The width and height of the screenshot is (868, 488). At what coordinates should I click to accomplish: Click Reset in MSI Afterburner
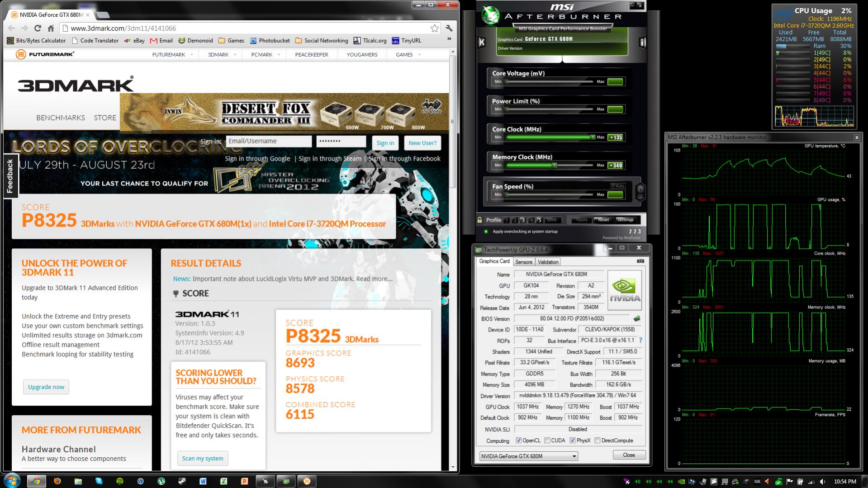point(603,220)
